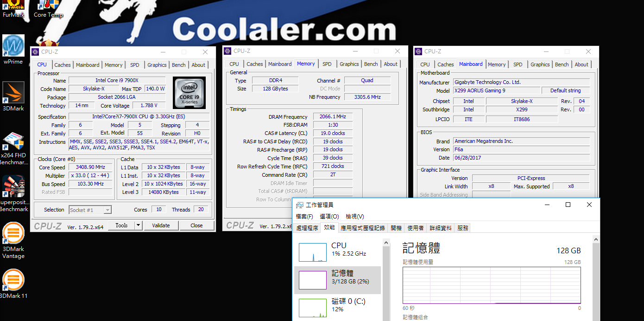
Task: Click the memory Size value '128 GBytes'
Action: pos(275,89)
